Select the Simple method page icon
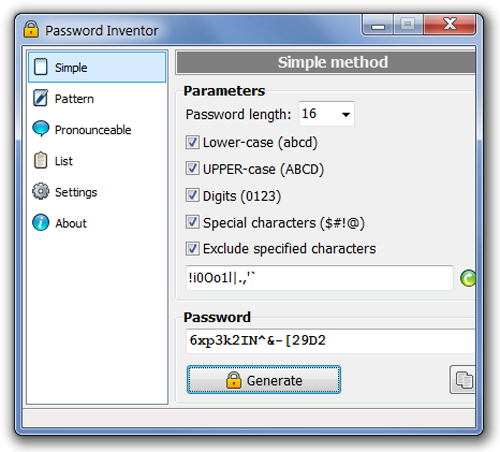 tap(41, 67)
